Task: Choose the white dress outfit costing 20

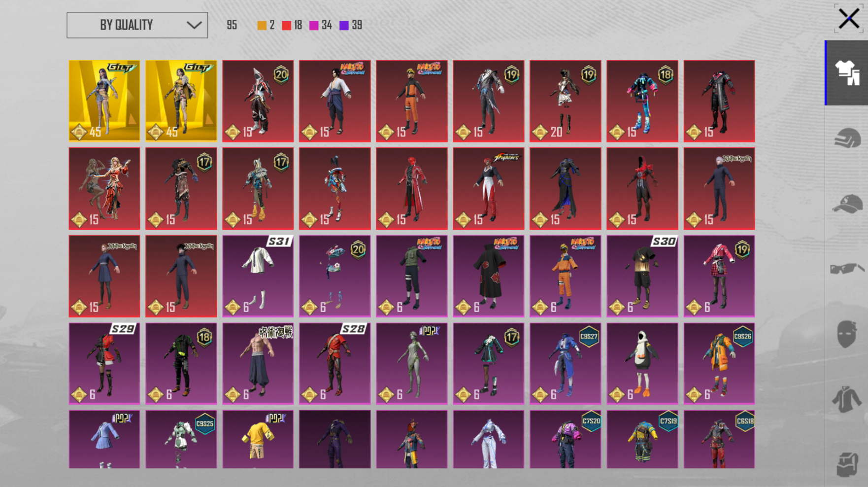Action: click(566, 101)
